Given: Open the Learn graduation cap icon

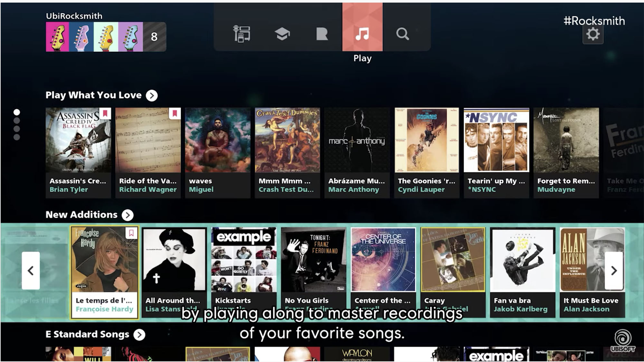Looking at the screenshot, I should point(282,34).
